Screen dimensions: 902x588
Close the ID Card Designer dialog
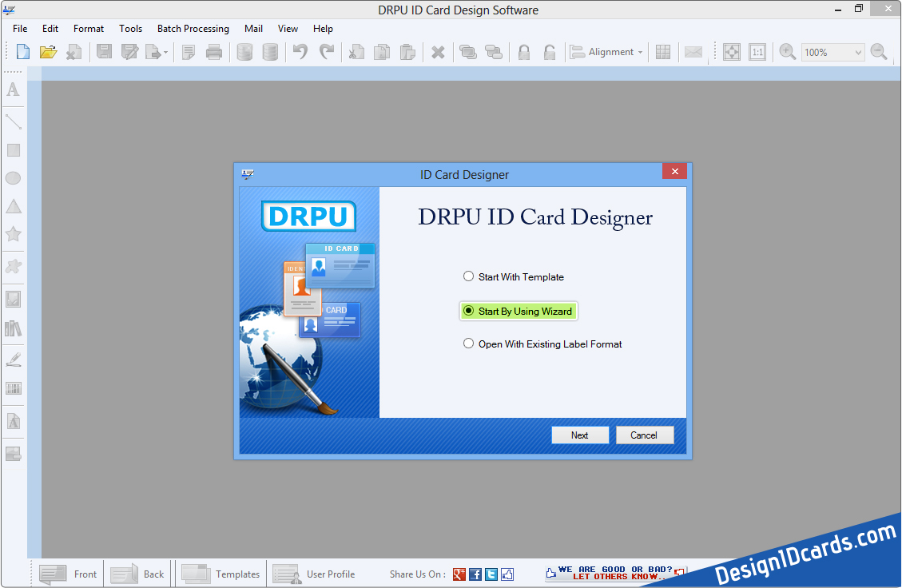coord(675,172)
